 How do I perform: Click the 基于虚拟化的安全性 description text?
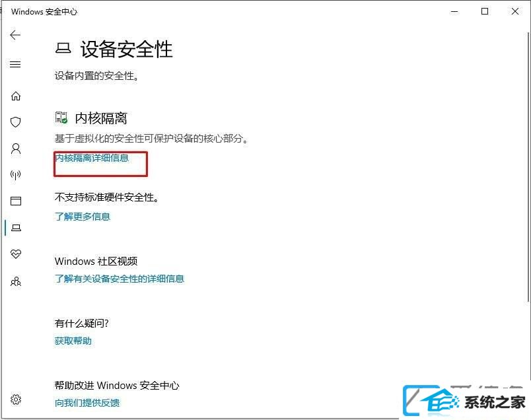pyautogui.click(x=151, y=138)
